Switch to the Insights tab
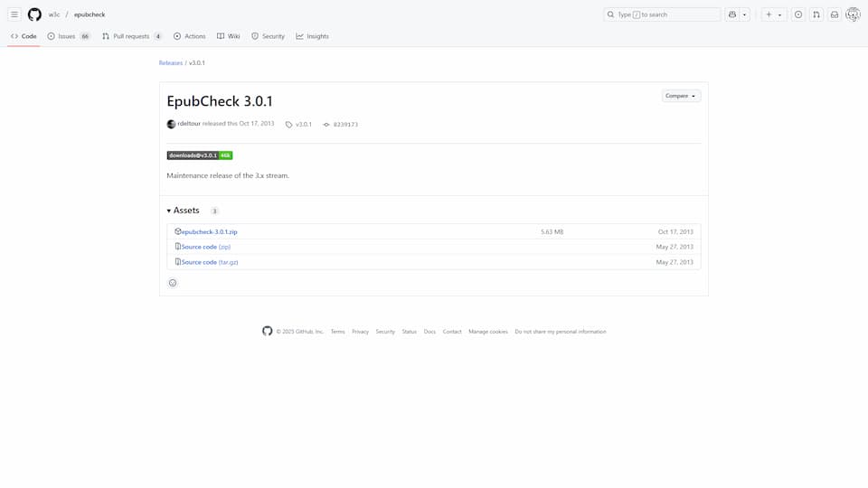 click(x=312, y=36)
